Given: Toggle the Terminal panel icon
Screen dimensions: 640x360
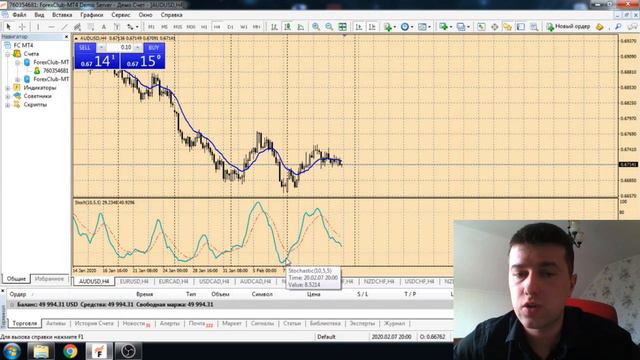Looking at the screenshot, I should pos(521,27).
